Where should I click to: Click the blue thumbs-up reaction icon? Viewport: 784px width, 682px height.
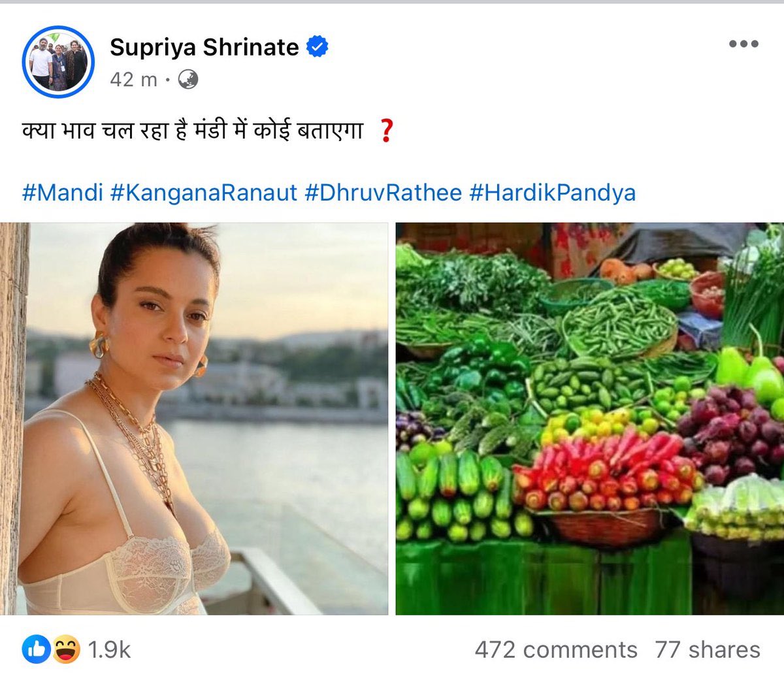36,649
